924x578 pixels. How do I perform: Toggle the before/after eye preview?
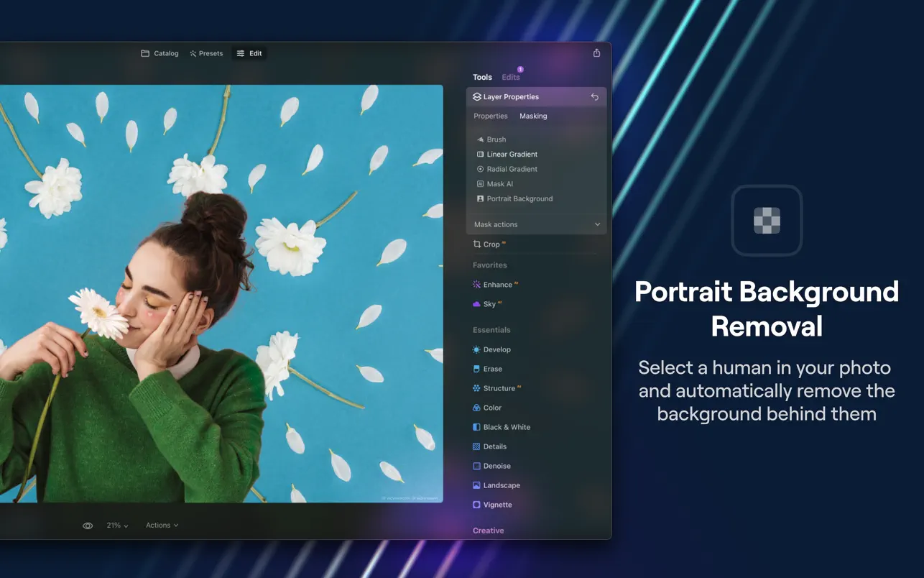point(88,526)
